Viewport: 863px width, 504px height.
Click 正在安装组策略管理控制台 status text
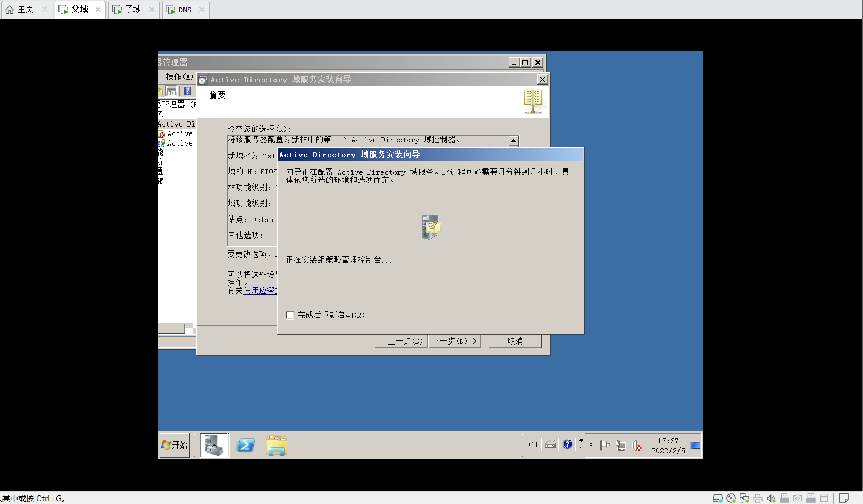[339, 260]
